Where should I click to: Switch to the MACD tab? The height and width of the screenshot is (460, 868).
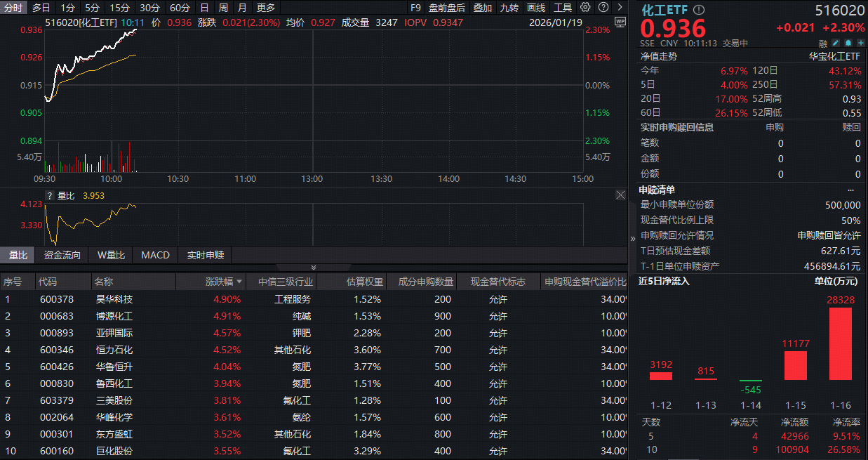[x=154, y=255]
